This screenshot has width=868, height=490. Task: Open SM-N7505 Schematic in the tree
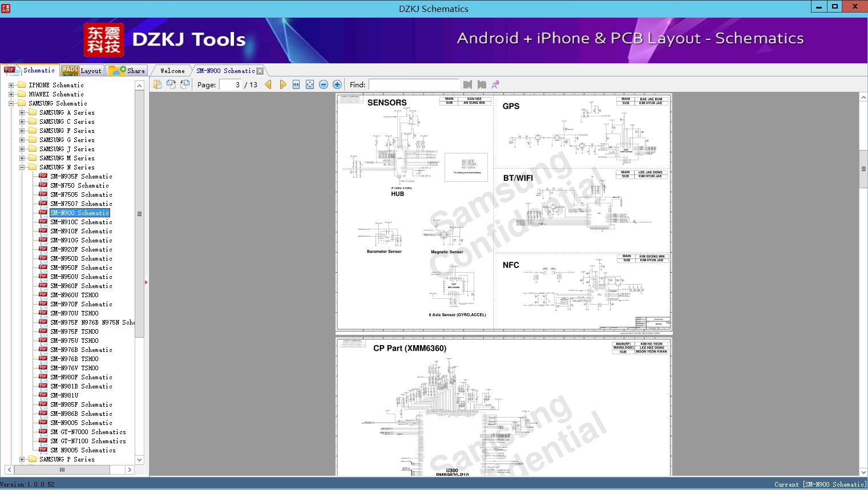pyautogui.click(x=81, y=195)
